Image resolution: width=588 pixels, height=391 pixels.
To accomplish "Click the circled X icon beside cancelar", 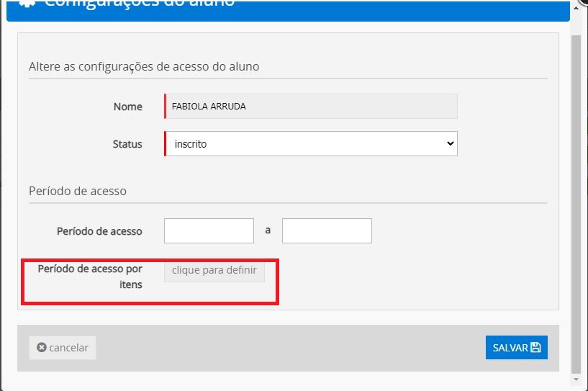I will [42, 348].
